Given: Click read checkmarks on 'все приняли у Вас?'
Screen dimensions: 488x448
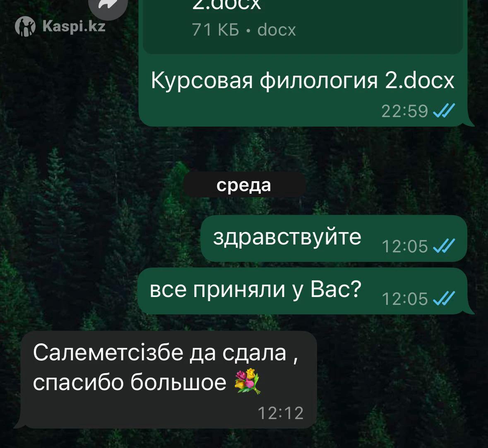Looking at the screenshot, I should click(x=444, y=298).
